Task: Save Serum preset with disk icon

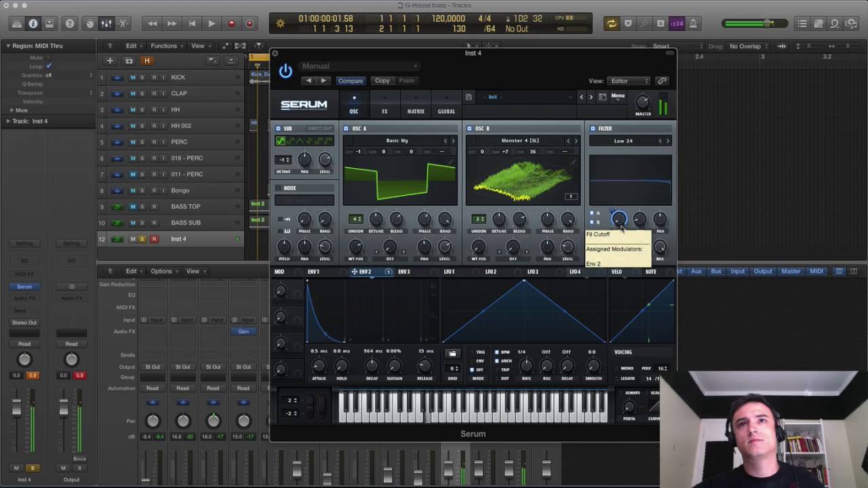Action: [x=469, y=97]
